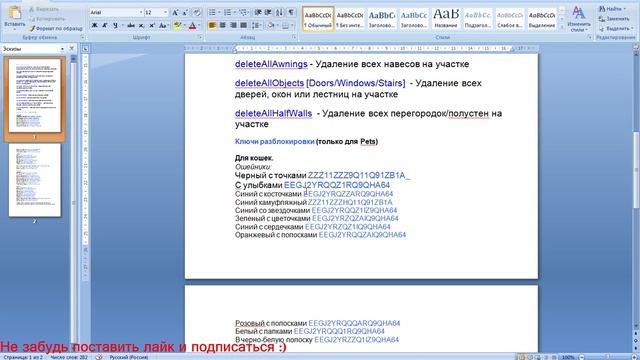Click the 100% zoom level indicator
Viewport: 640px width, 360px height.
tap(568, 357)
